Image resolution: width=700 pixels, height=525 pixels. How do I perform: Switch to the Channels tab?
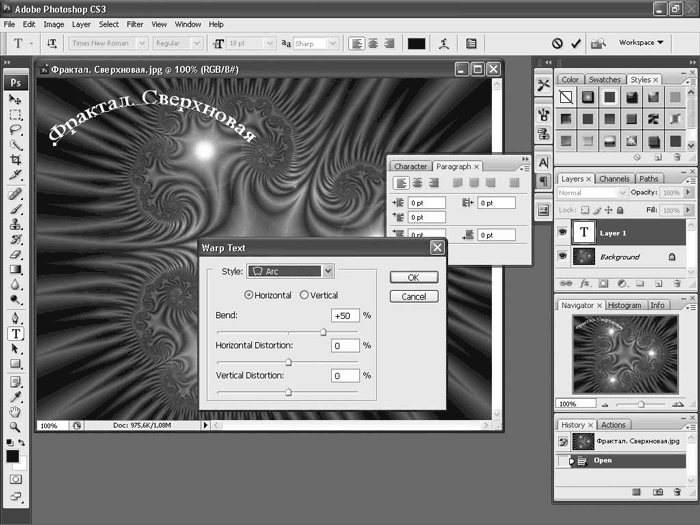615,179
